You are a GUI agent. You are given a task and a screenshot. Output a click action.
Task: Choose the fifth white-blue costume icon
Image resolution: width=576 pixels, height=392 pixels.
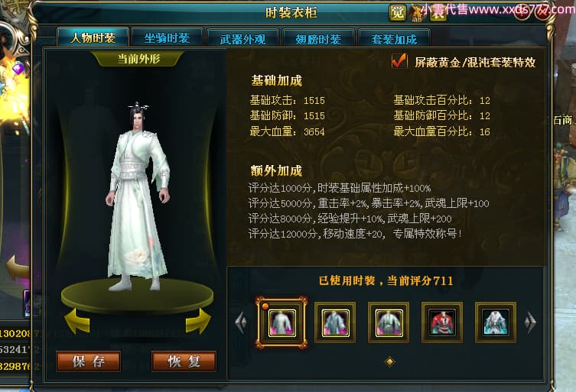coord(496,322)
